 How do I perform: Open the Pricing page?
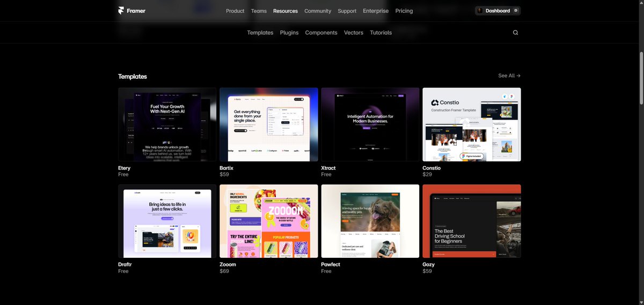[404, 11]
